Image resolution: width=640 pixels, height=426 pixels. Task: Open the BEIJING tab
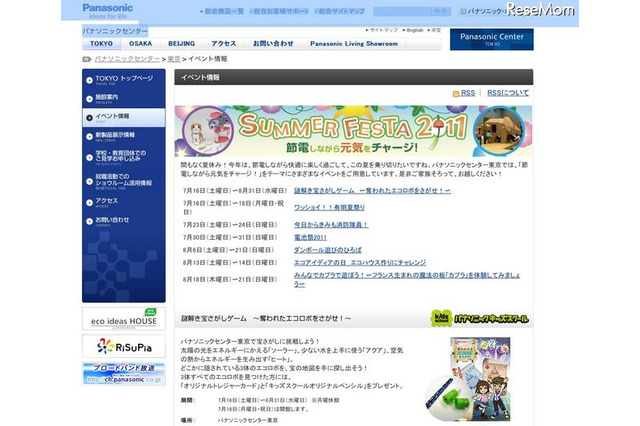tap(182, 44)
